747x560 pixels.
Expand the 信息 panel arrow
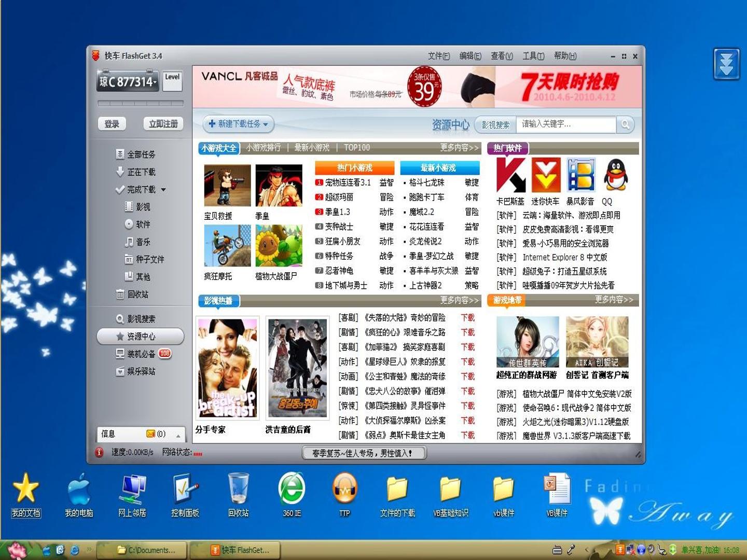pyautogui.click(x=178, y=436)
